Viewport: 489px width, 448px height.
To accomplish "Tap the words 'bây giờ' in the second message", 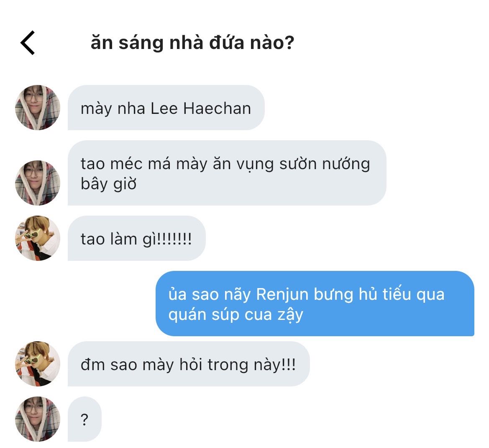I will pos(109,184).
